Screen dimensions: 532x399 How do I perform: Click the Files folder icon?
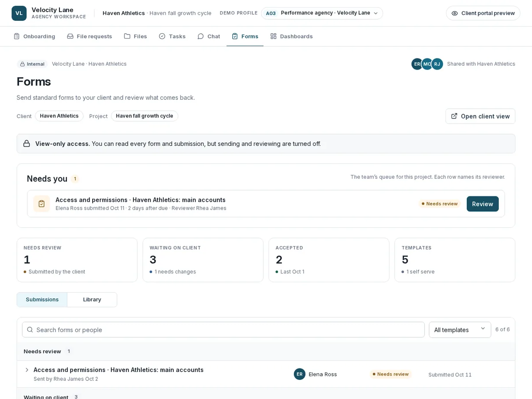127,36
